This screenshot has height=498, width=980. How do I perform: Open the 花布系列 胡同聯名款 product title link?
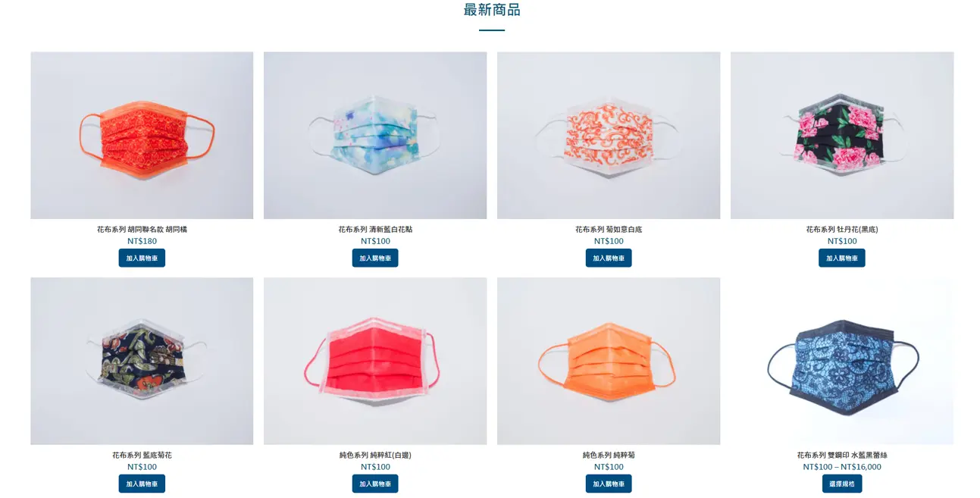[x=142, y=229]
